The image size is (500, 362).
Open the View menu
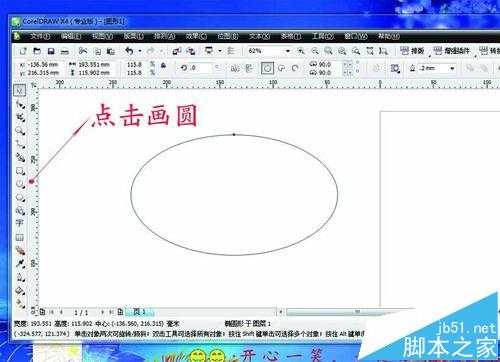tap(103, 36)
